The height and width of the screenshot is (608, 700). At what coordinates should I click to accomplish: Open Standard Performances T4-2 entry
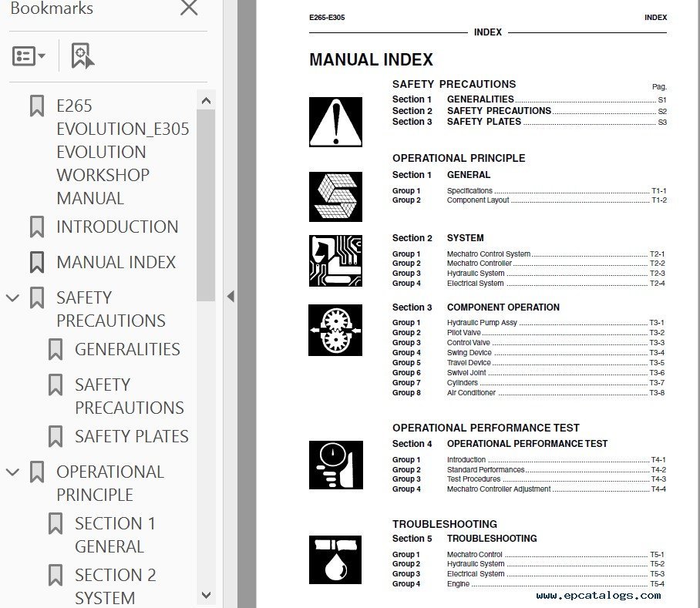tap(529, 470)
